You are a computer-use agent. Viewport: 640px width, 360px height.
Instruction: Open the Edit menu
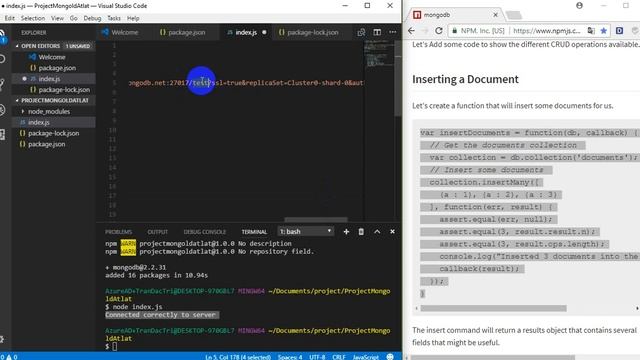[10, 18]
